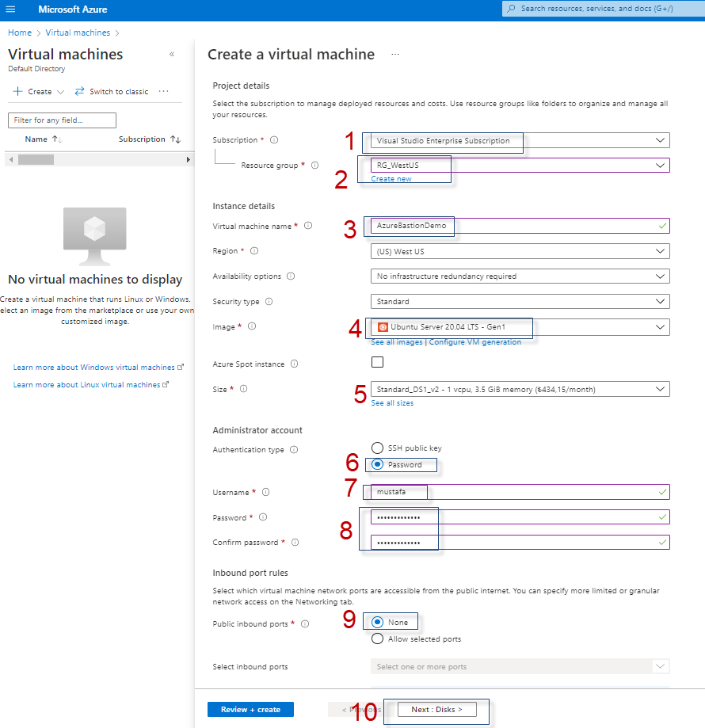Open the Availability options dropdown
This screenshot has height=728, width=705.
pos(520,276)
